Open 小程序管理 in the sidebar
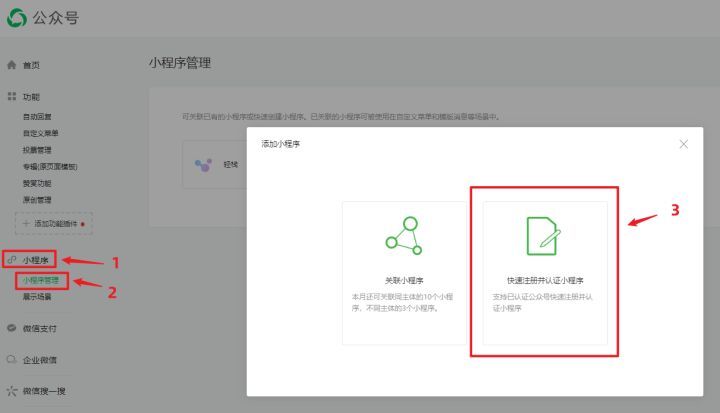 click(41, 280)
